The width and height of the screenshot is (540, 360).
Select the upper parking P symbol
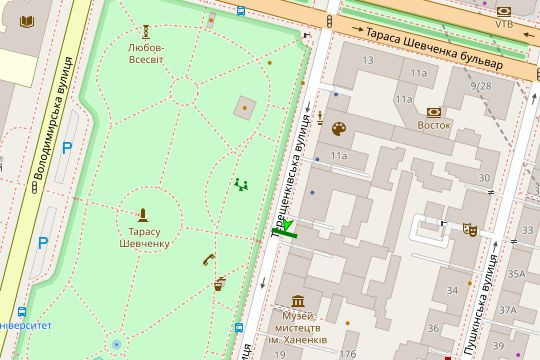(67, 148)
